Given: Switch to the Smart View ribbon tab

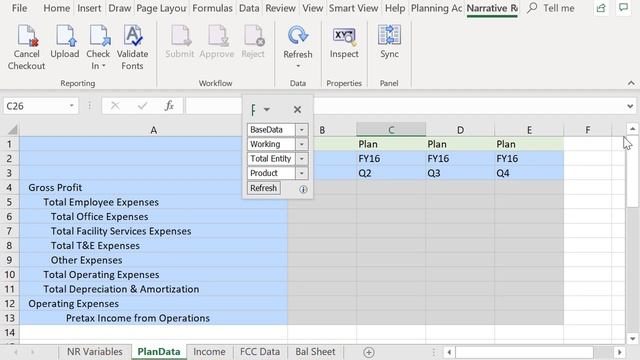Looking at the screenshot, I should tap(353, 8).
